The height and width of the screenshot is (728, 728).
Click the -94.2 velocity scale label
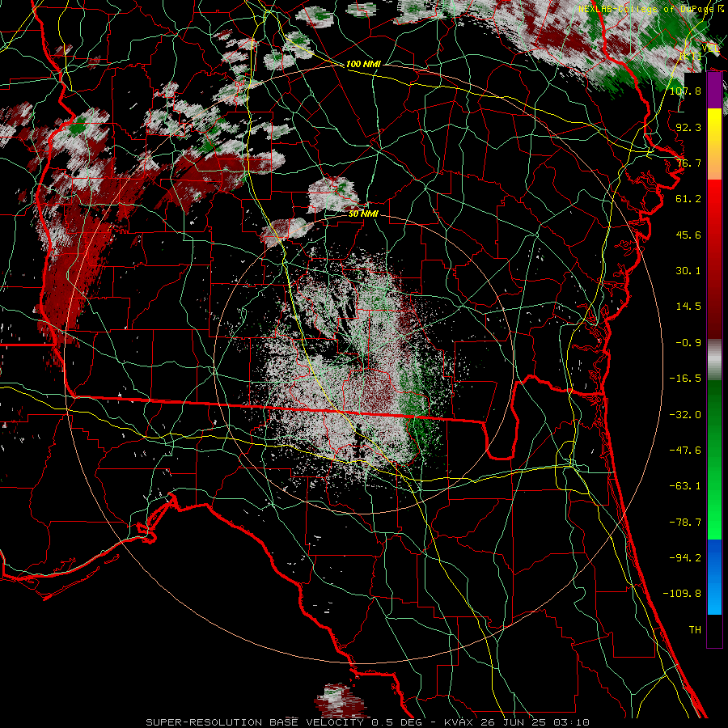(685, 558)
